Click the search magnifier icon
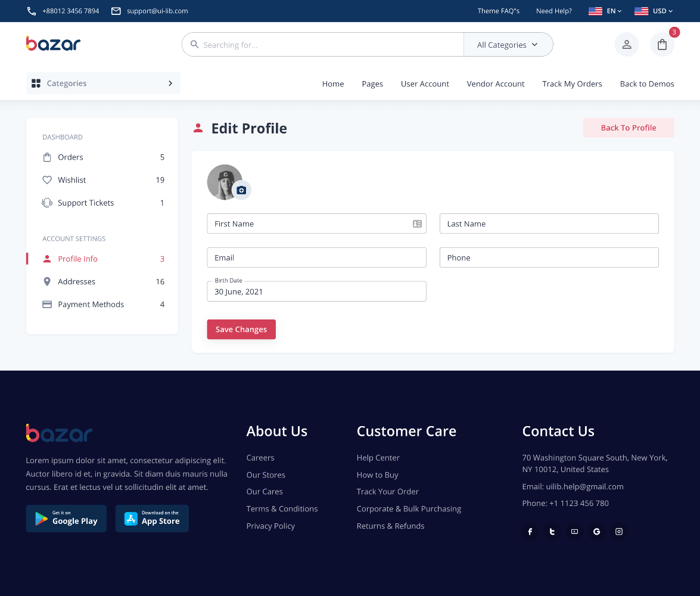The image size is (700, 596). coord(194,45)
